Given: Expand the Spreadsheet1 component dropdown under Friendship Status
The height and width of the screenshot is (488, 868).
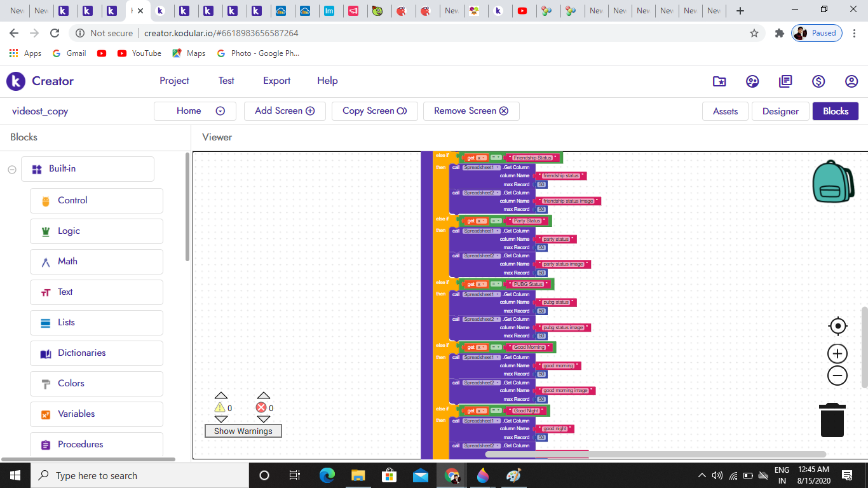Looking at the screenshot, I should pos(498,168).
